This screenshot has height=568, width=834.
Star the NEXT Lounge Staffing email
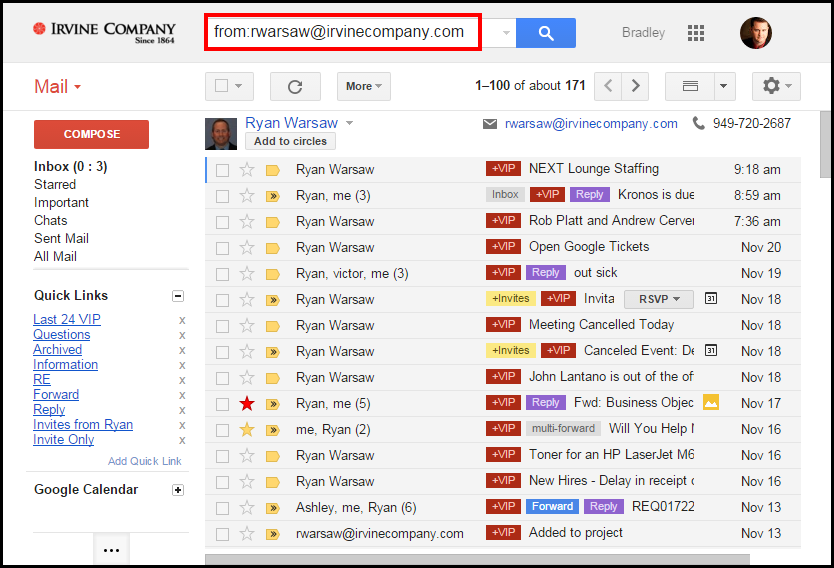point(247,170)
